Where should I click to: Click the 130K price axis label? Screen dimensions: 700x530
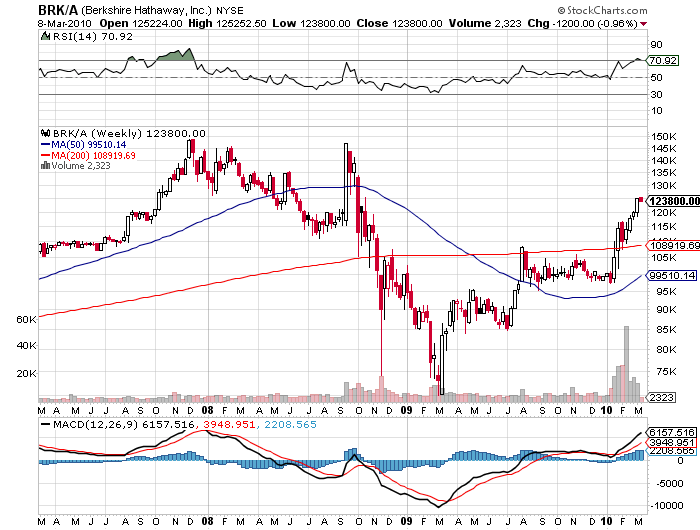(x=666, y=186)
